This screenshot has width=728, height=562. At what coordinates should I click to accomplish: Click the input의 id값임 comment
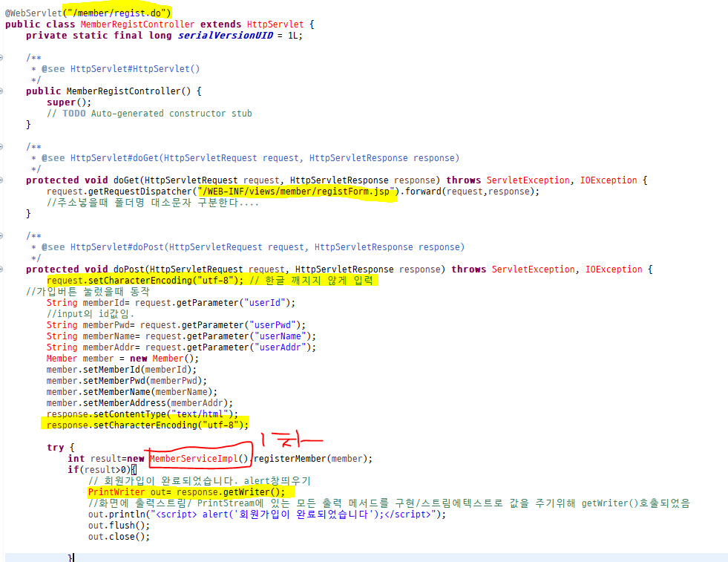tap(90, 314)
